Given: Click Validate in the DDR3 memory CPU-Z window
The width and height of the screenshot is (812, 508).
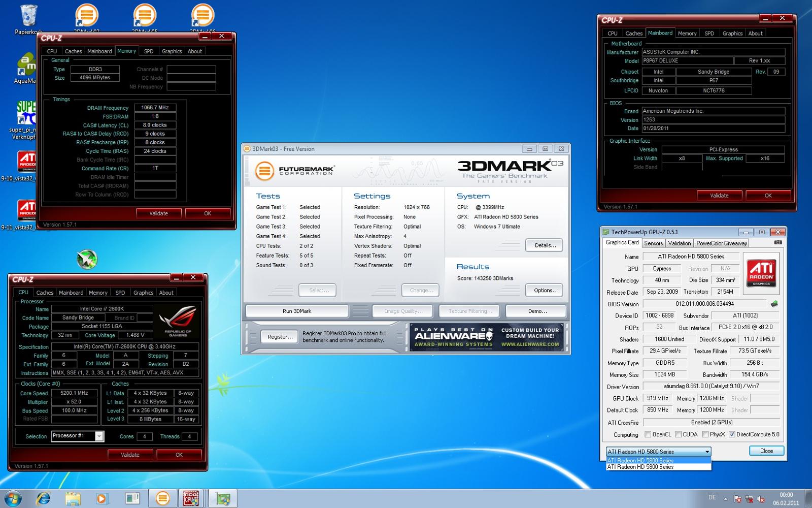Looking at the screenshot, I should coord(158,213).
